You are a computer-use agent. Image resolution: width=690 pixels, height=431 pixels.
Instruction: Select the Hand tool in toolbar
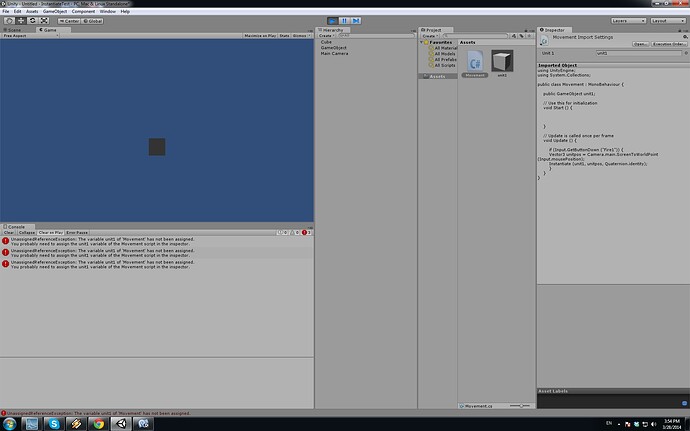[x=9, y=21]
